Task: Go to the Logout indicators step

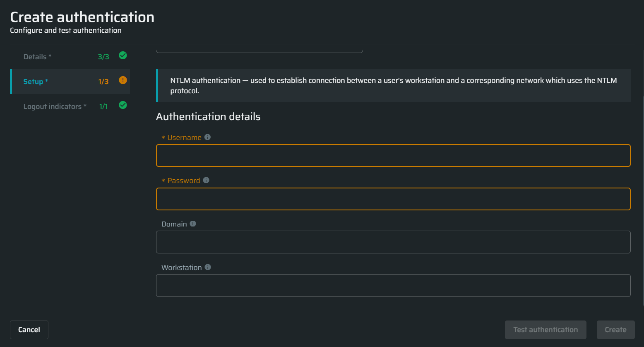Action: [x=55, y=106]
